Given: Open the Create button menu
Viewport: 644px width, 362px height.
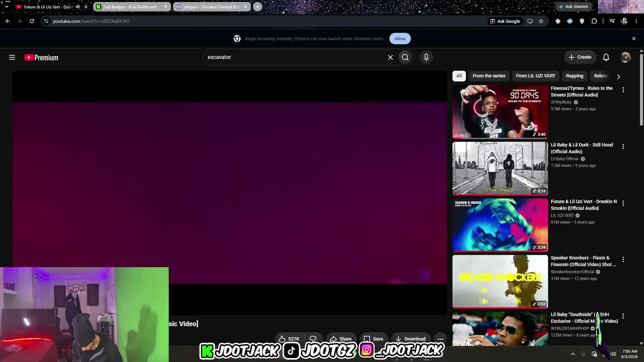Looking at the screenshot, I should click(x=580, y=57).
